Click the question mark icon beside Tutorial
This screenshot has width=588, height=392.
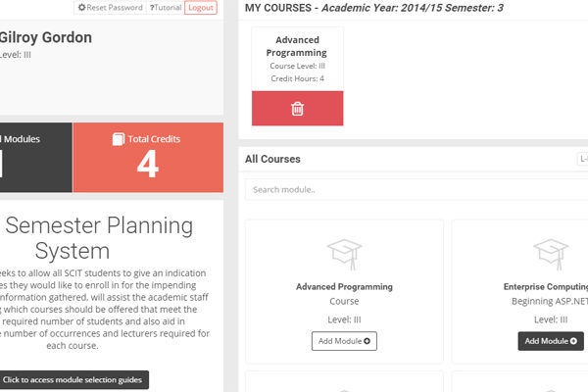point(152,8)
